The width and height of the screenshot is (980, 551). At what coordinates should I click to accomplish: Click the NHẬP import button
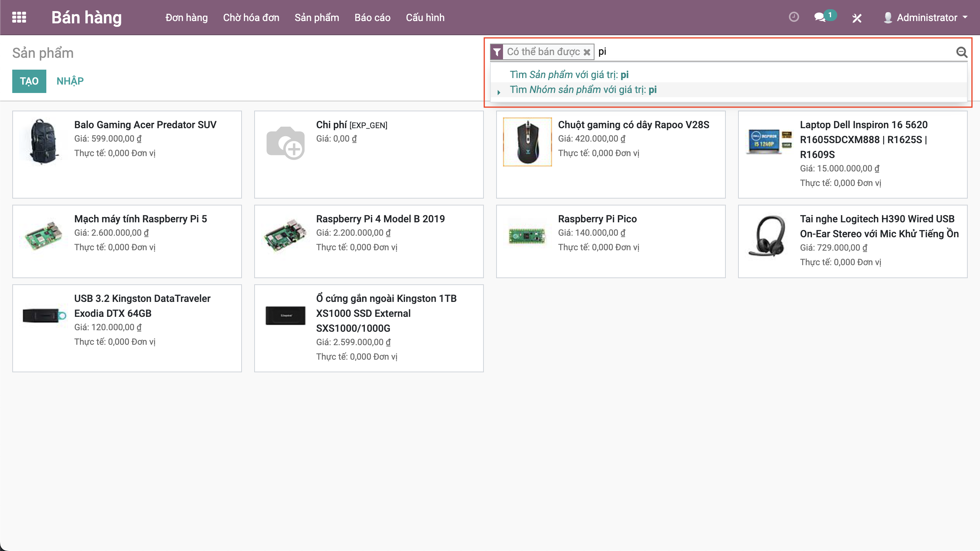tap(70, 81)
